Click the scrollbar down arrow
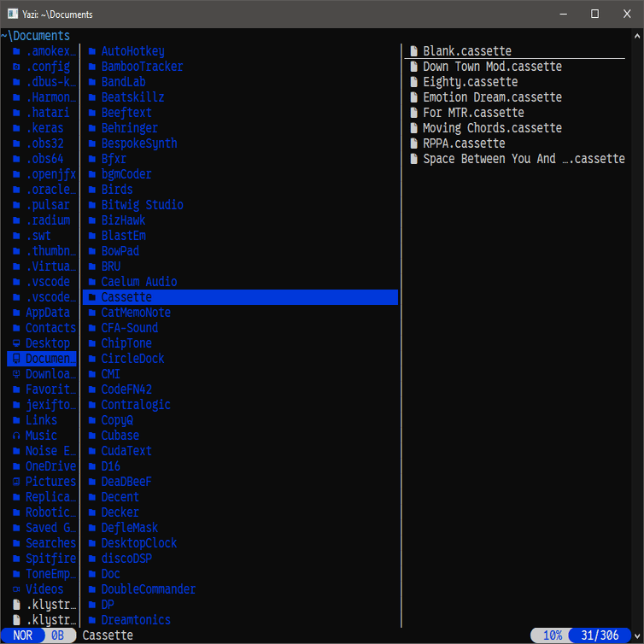The image size is (644, 644). (x=637, y=636)
